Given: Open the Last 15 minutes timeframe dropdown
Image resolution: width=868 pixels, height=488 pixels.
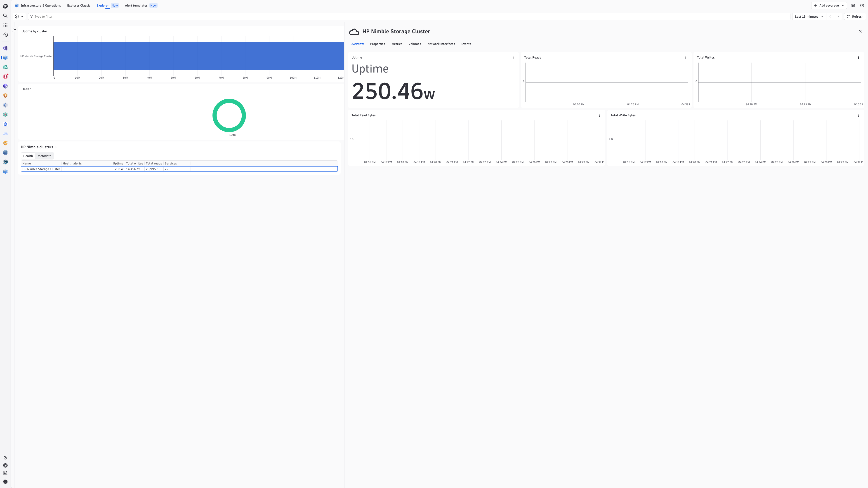Looking at the screenshot, I should (x=809, y=16).
